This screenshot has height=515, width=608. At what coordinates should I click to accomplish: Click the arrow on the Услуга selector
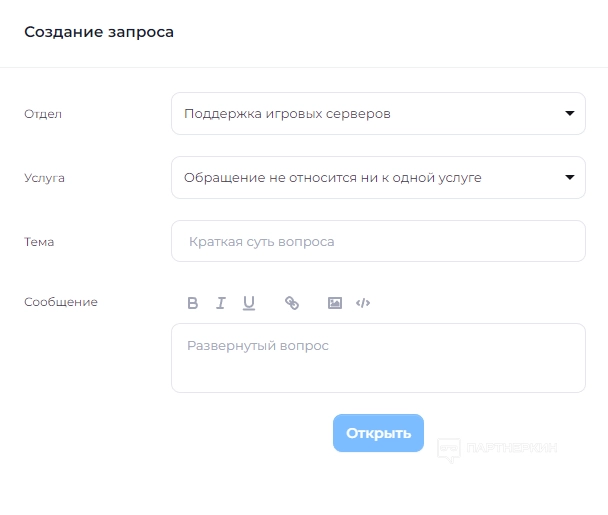pyautogui.click(x=570, y=178)
